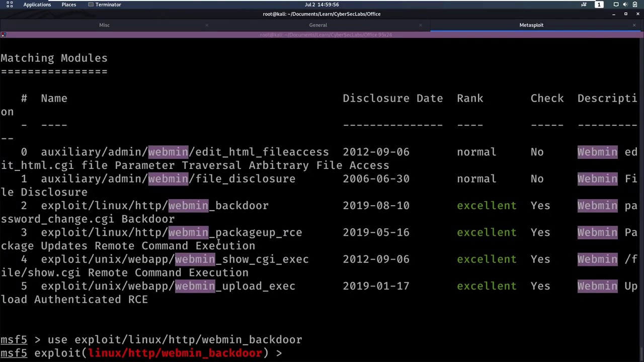The height and width of the screenshot is (362, 644).
Task: Click the date 2019-01-17
Action: coord(376,286)
